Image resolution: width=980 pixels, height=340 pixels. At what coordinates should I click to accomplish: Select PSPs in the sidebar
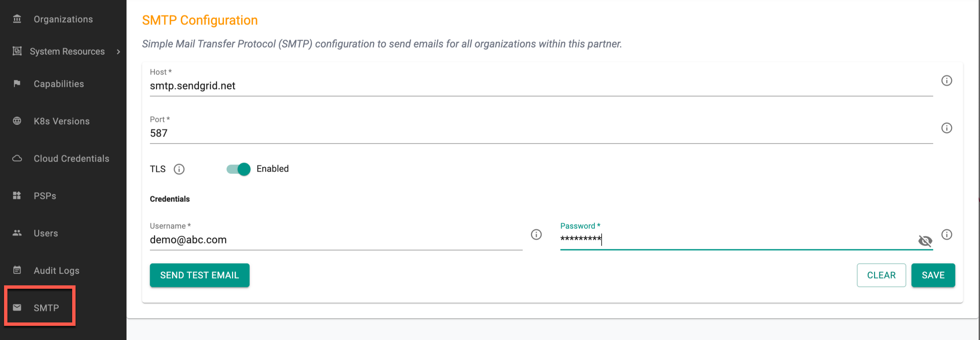(45, 196)
